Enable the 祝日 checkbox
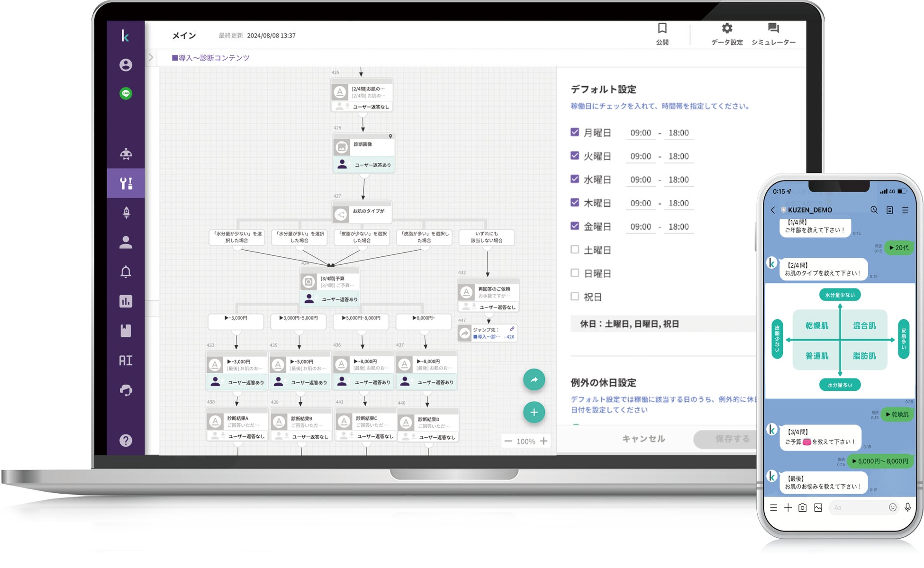Viewport: 924px width, 568px height. pos(575,296)
